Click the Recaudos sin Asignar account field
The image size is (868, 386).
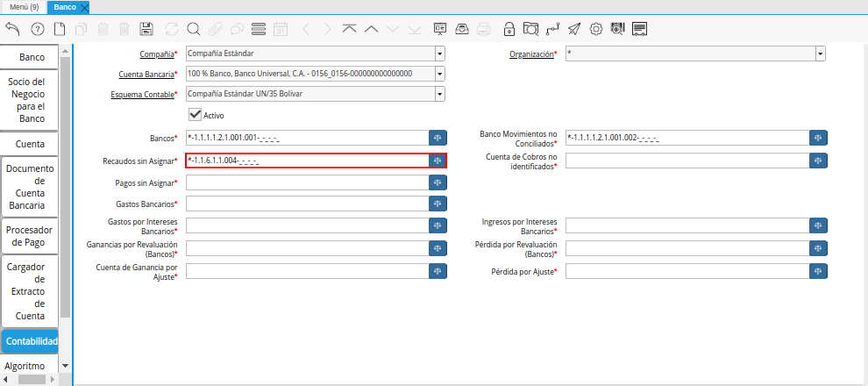(x=306, y=161)
